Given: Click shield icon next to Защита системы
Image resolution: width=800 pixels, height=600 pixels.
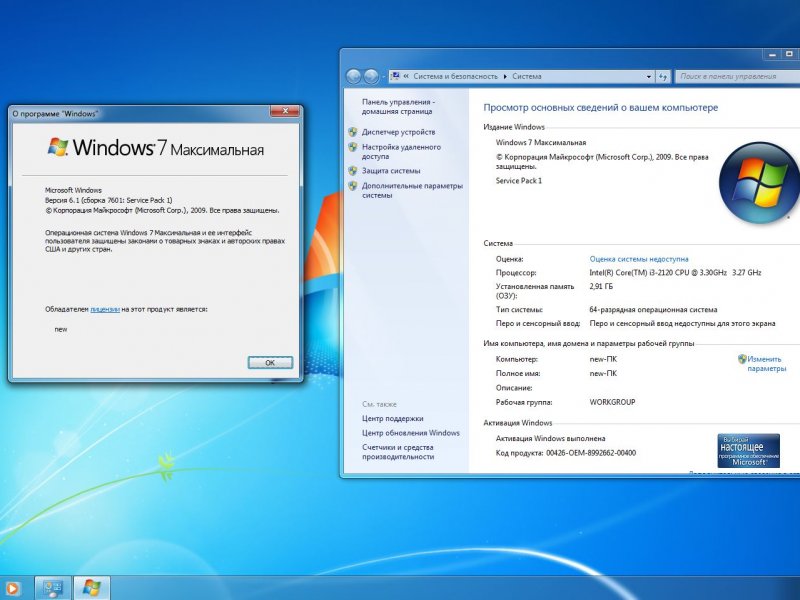Looking at the screenshot, I should coord(353,170).
